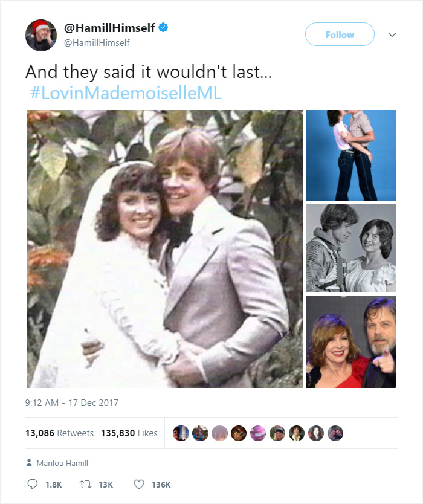Follow @HamillHimself

339,34
